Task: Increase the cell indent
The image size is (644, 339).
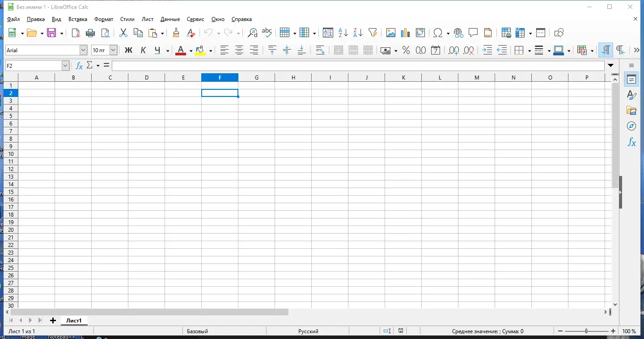Action: point(487,50)
